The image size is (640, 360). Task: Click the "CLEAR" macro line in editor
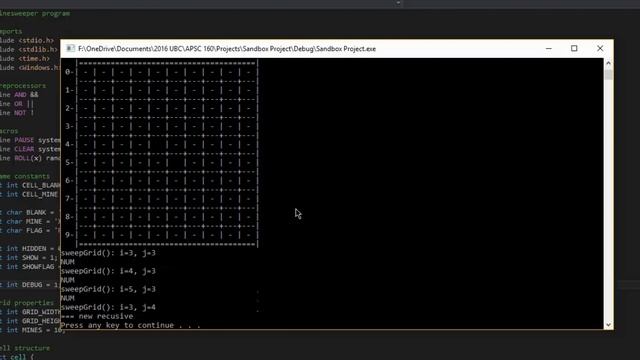(x=30, y=149)
